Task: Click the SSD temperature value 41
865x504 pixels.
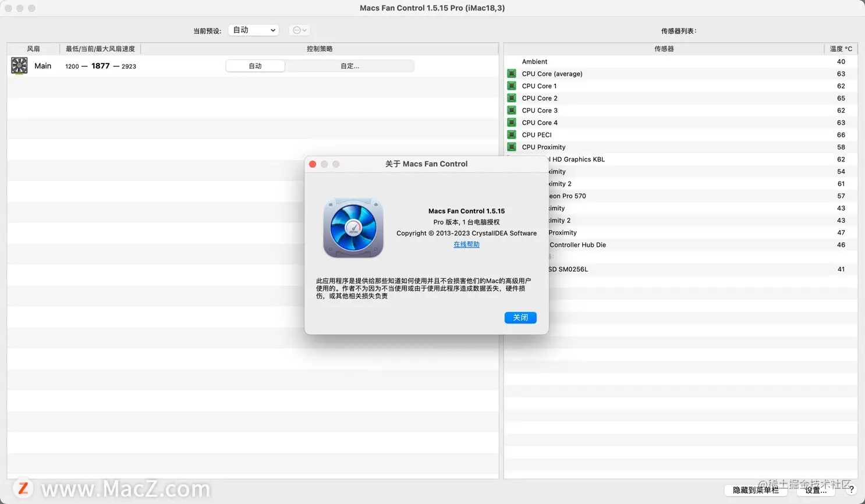Action: (841, 269)
